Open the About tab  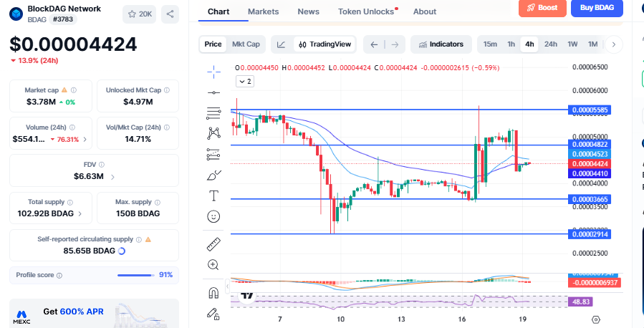coord(425,11)
